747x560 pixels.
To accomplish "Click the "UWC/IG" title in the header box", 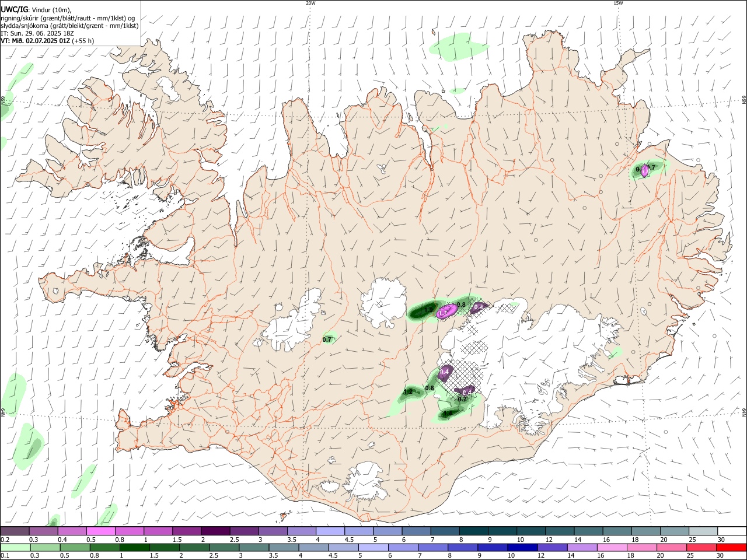I will 14,9.
